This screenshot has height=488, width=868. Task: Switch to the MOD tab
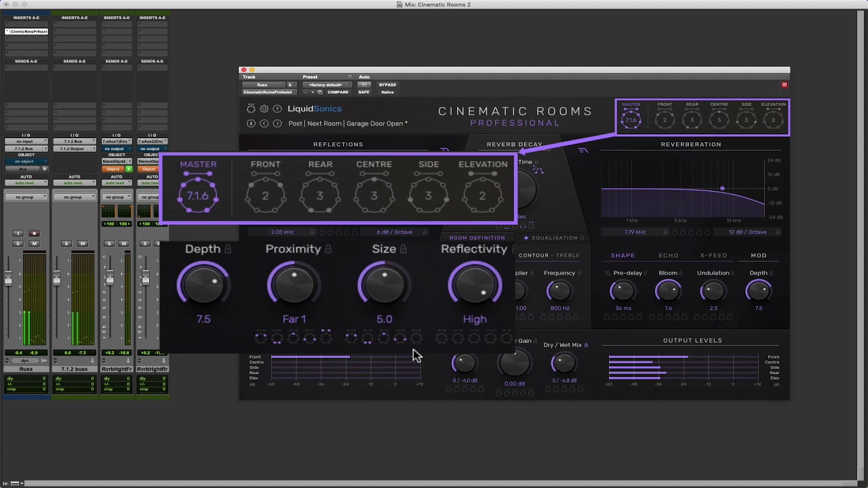click(x=759, y=256)
